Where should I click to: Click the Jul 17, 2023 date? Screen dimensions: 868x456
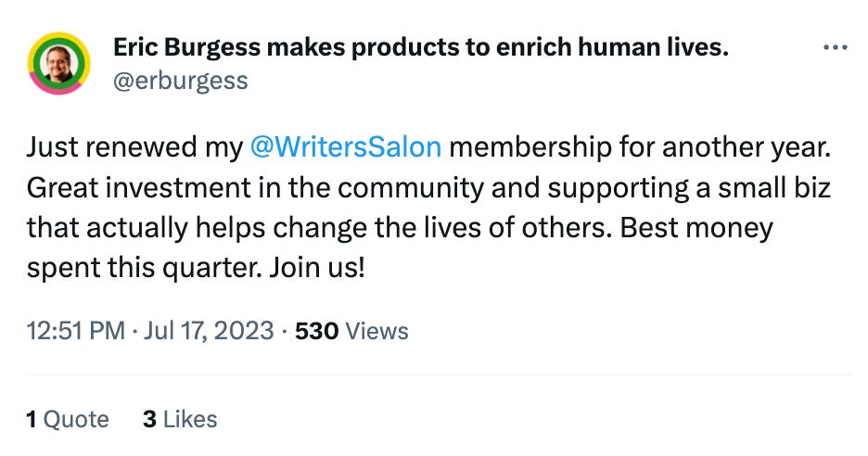pyautogui.click(x=208, y=331)
